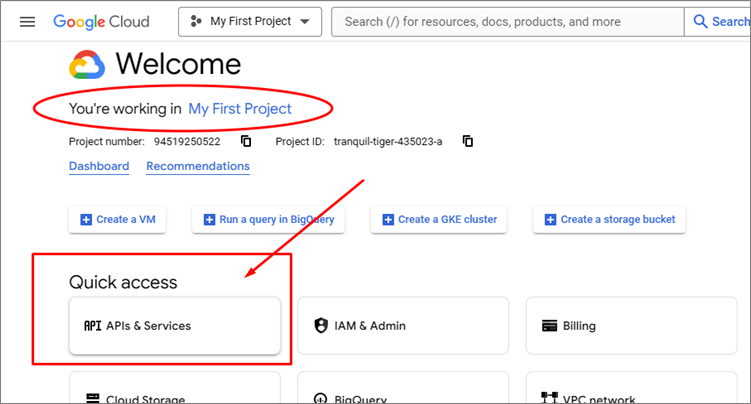Open the My First Project link

(x=239, y=109)
